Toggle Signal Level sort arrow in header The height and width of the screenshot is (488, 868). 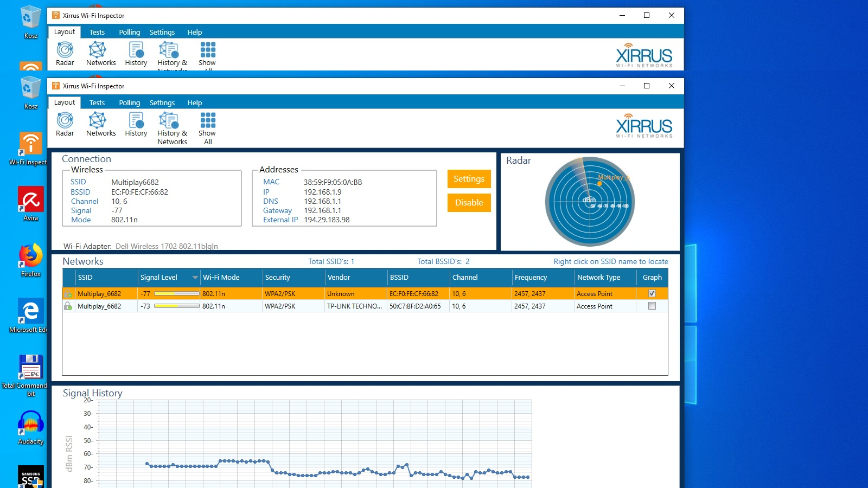(195, 278)
